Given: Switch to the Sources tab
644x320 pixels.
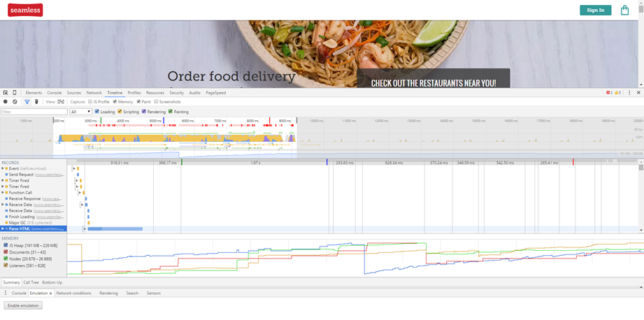Looking at the screenshot, I should point(74,93).
